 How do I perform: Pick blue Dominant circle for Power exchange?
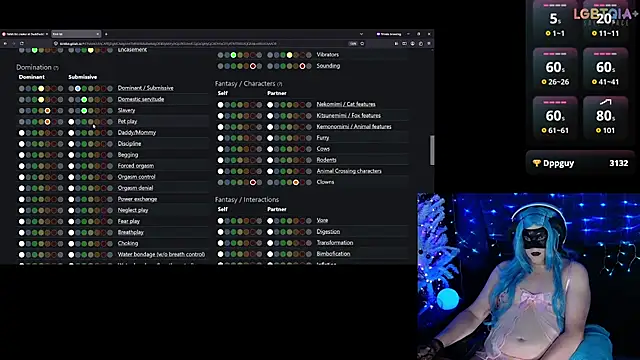point(28,199)
